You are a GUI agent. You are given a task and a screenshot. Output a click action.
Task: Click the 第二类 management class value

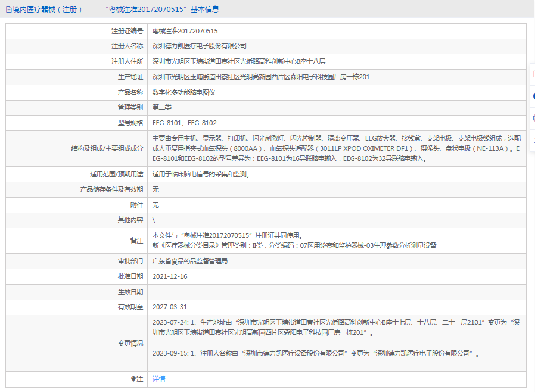pyautogui.click(x=161, y=107)
